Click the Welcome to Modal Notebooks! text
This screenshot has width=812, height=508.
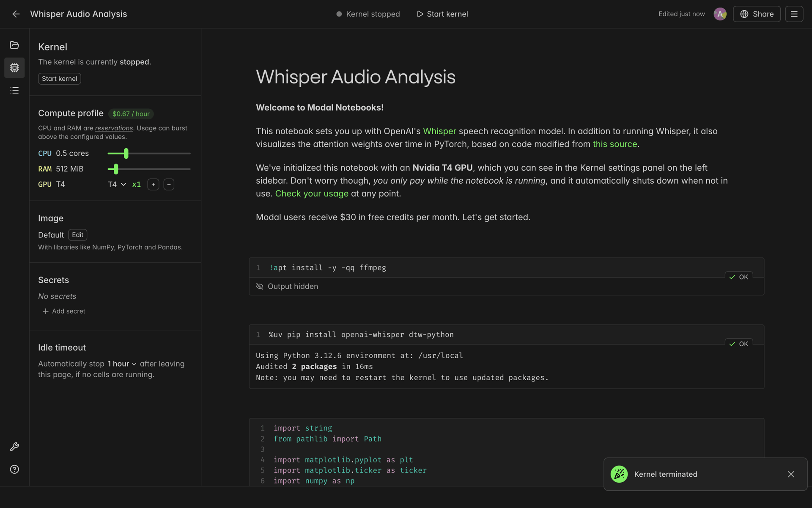tap(320, 108)
